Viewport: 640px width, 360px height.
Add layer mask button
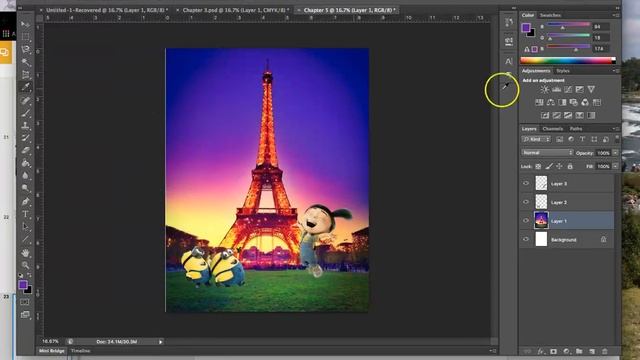[x=553, y=351]
